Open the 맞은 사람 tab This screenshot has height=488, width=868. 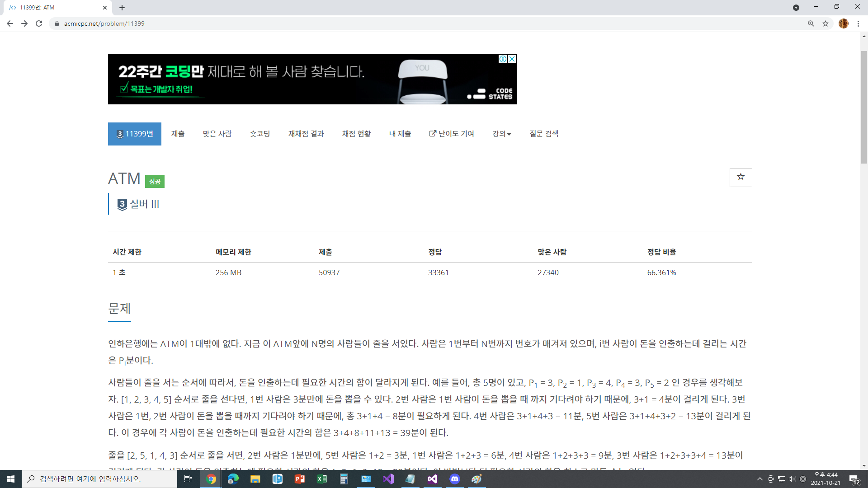(x=217, y=134)
